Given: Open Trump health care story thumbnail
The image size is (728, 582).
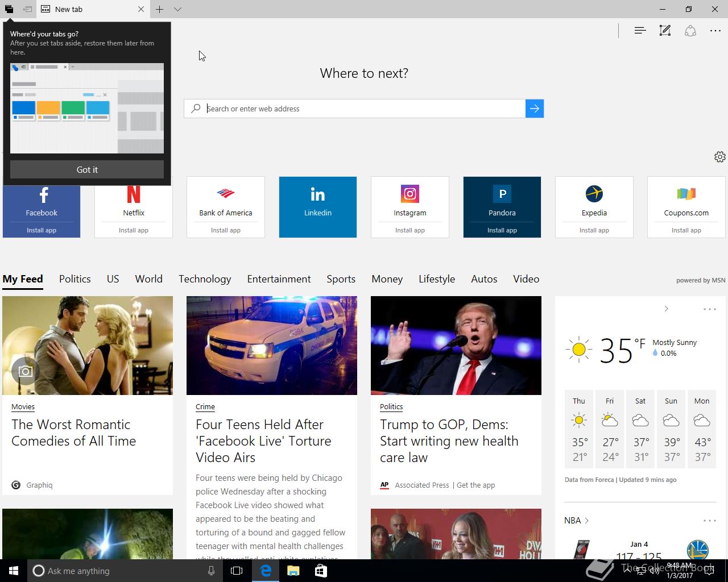Looking at the screenshot, I should click(456, 346).
